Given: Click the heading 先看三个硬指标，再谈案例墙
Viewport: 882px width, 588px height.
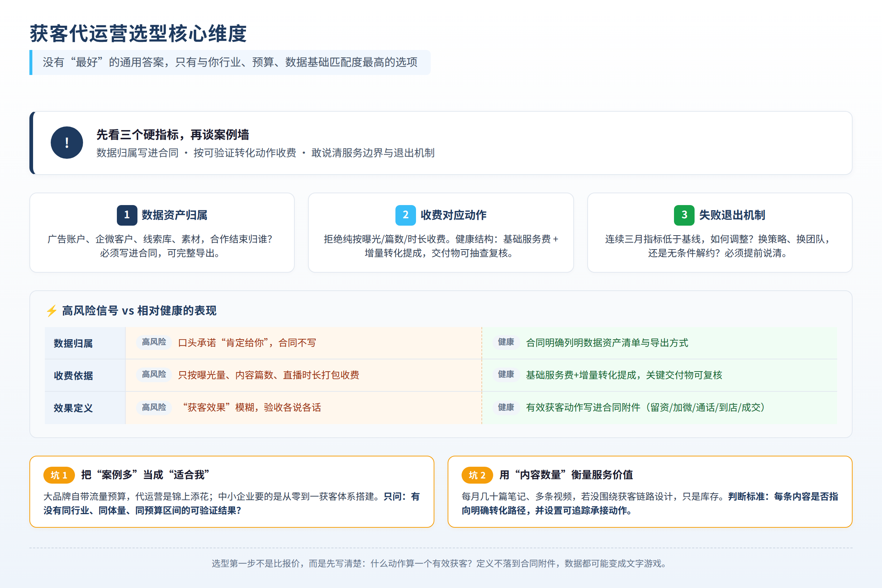Looking at the screenshot, I should coord(172,135).
